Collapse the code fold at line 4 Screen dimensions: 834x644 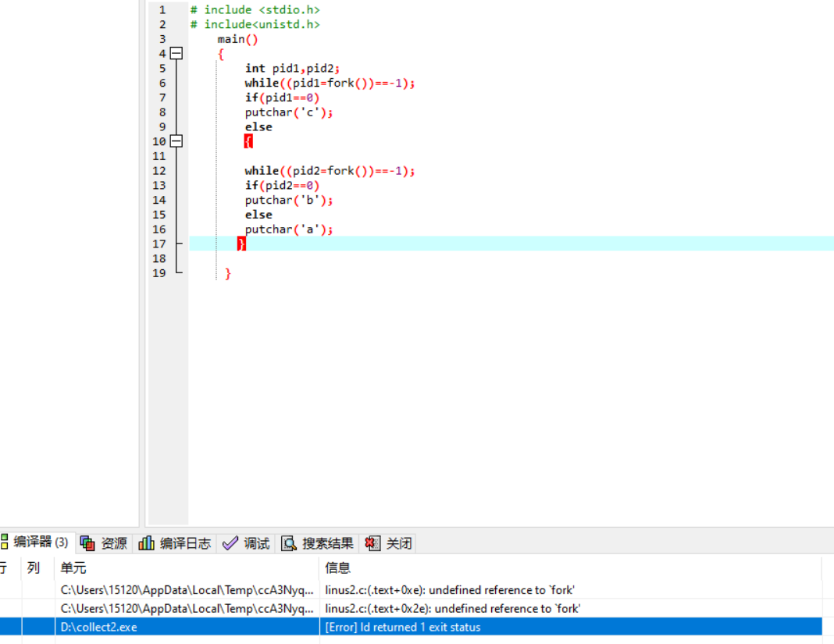[176, 54]
